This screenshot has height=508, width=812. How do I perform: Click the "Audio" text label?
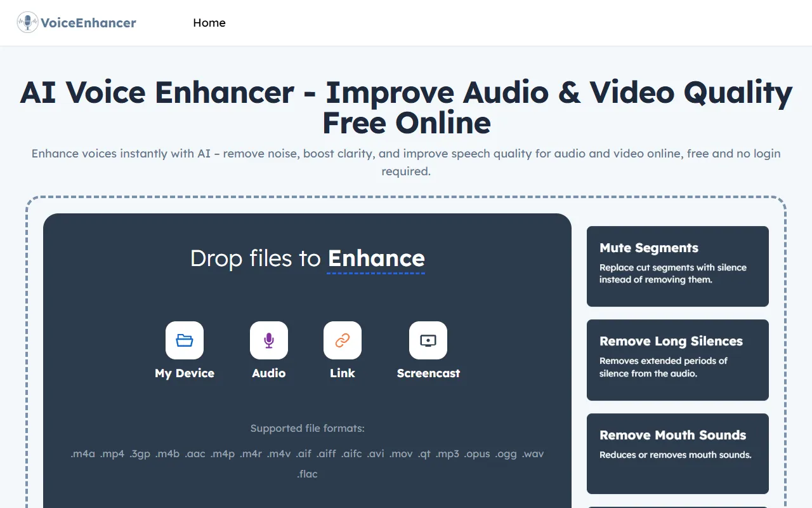pyautogui.click(x=269, y=373)
